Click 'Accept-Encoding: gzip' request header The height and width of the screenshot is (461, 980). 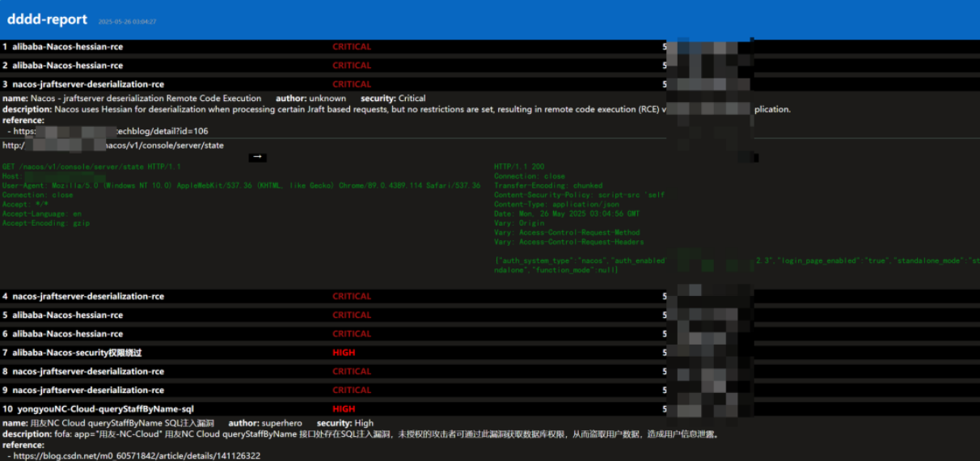click(x=46, y=223)
